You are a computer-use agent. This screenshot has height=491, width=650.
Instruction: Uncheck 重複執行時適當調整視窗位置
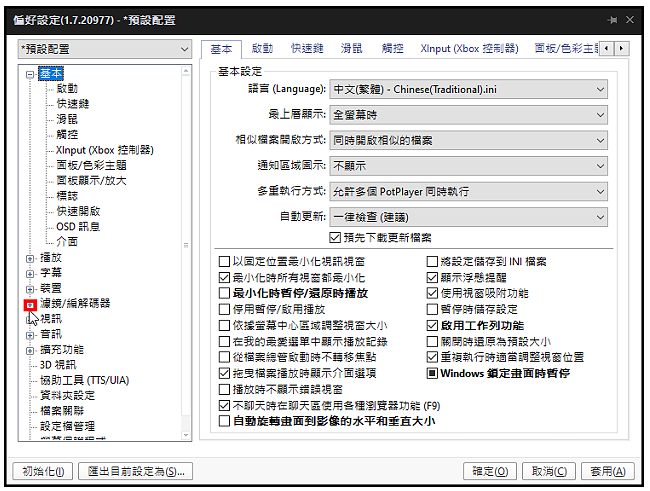pyautogui.click(x=432, y=357)
